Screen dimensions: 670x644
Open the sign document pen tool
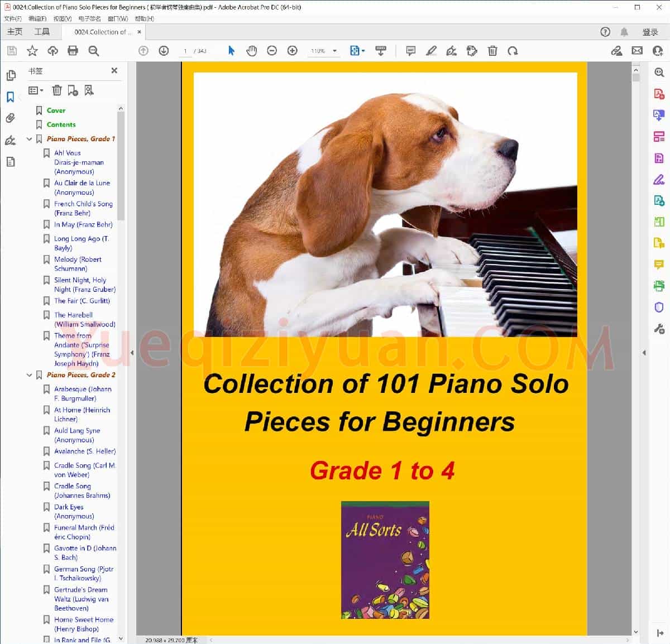(x=452, y=51)
